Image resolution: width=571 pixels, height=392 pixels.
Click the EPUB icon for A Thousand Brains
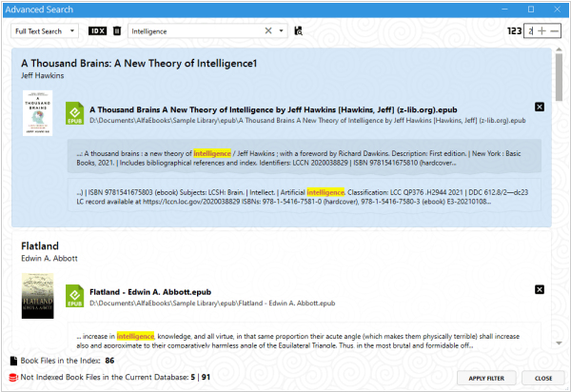point(72,114)
